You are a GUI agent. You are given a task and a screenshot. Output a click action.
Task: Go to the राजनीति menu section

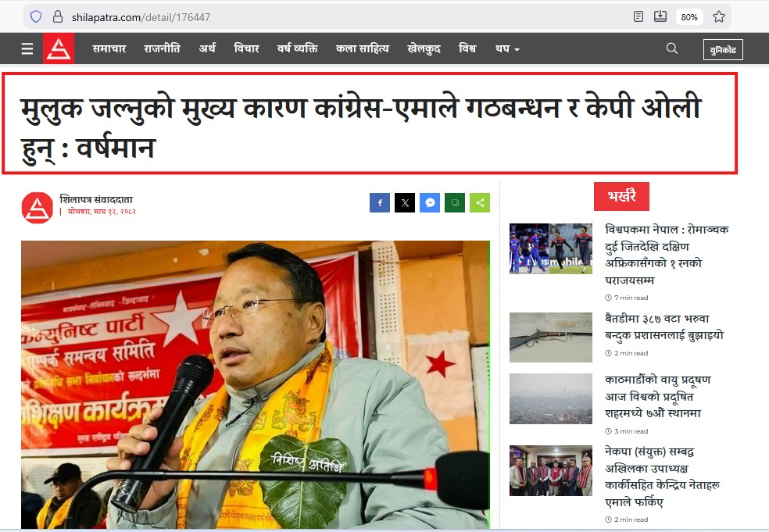(x=162, y=48)
